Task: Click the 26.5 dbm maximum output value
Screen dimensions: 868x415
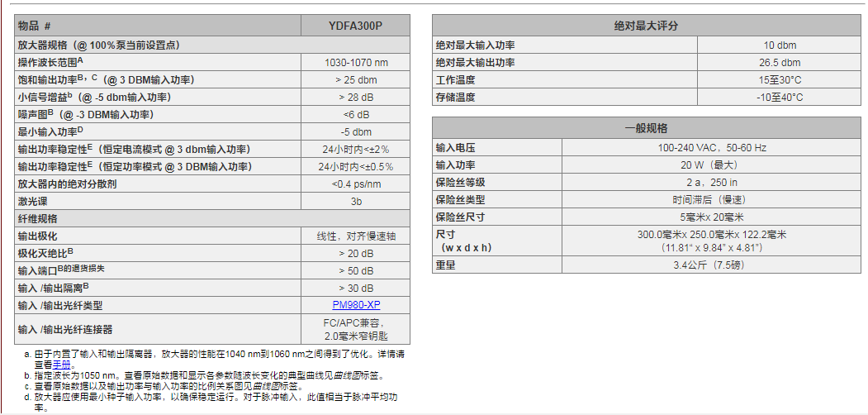Action: (780, 62)
